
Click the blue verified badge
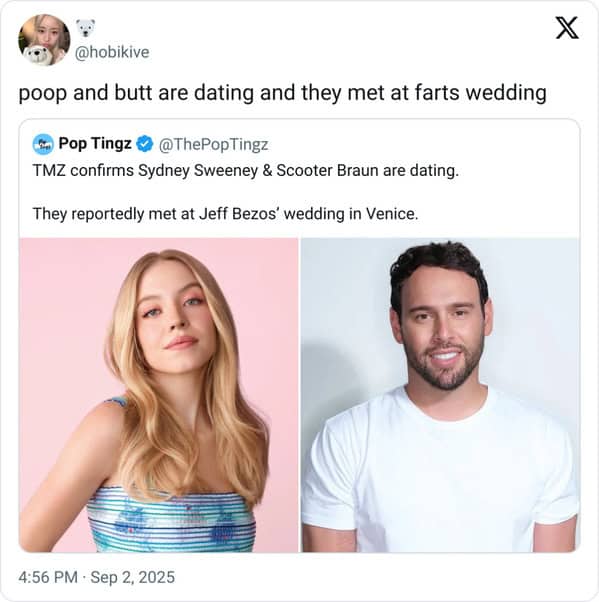point(145,144)
